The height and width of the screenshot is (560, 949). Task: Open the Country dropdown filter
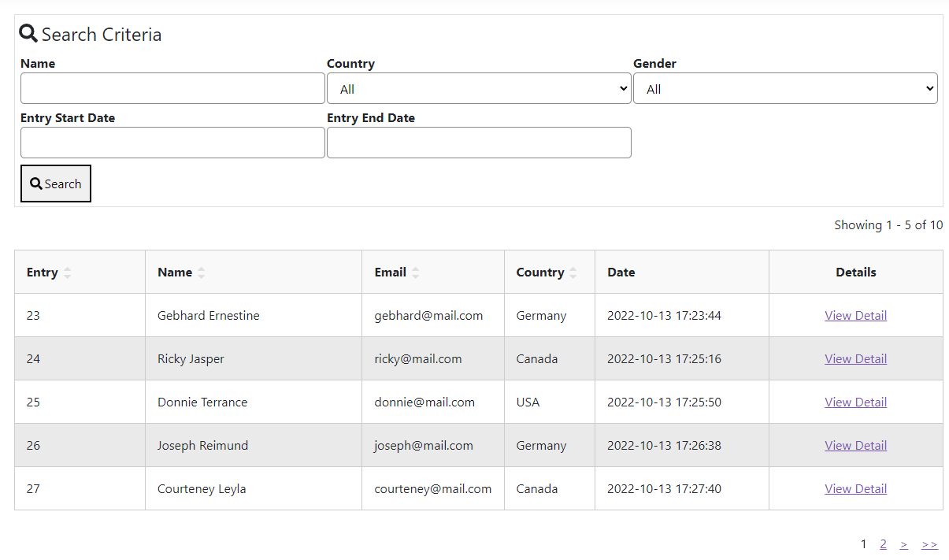pyautogui.click(x=479, y=88)
